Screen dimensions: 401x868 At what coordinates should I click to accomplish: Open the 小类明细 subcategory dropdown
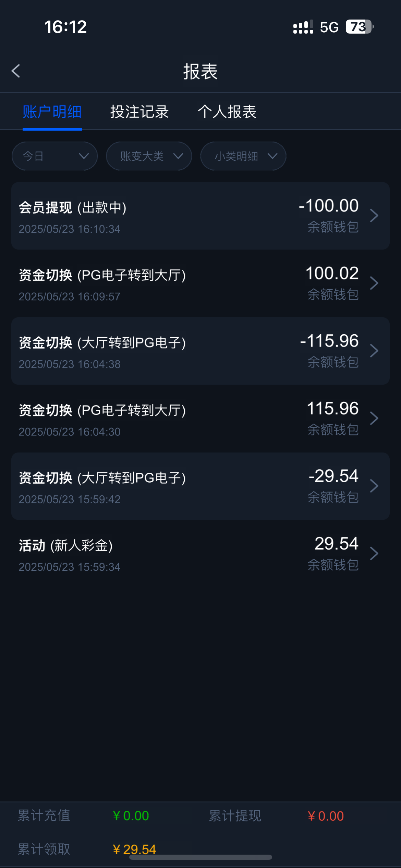point(243,156)
